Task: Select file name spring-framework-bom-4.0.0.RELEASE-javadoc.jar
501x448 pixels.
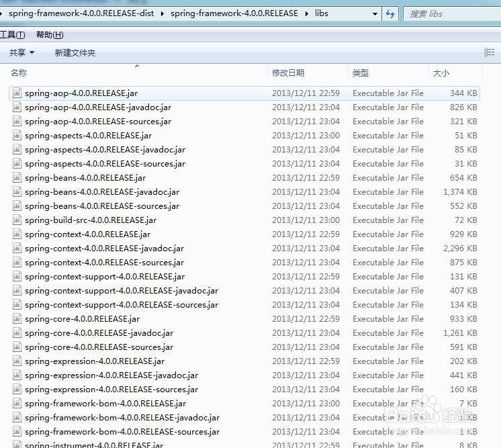Action: (122, 417)
